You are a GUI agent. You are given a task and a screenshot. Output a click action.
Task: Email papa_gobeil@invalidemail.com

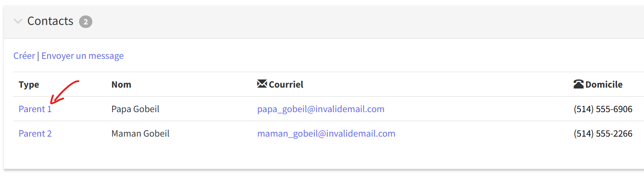321,109
